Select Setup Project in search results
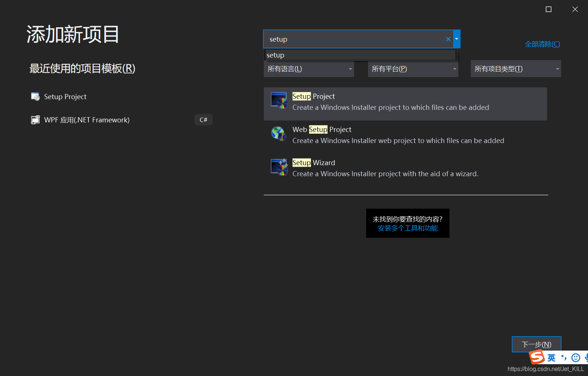The width and height of the screenshot is (588, 376). point(405,104)
